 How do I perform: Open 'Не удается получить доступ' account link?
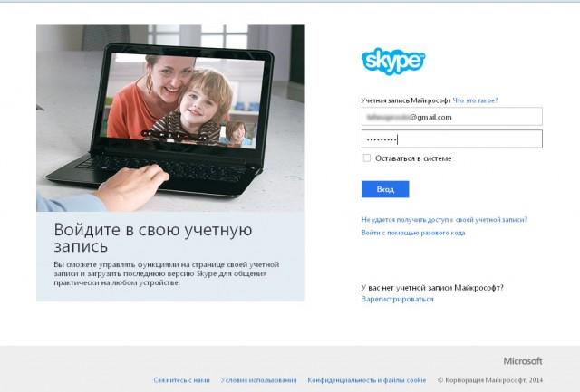point(444,219)
